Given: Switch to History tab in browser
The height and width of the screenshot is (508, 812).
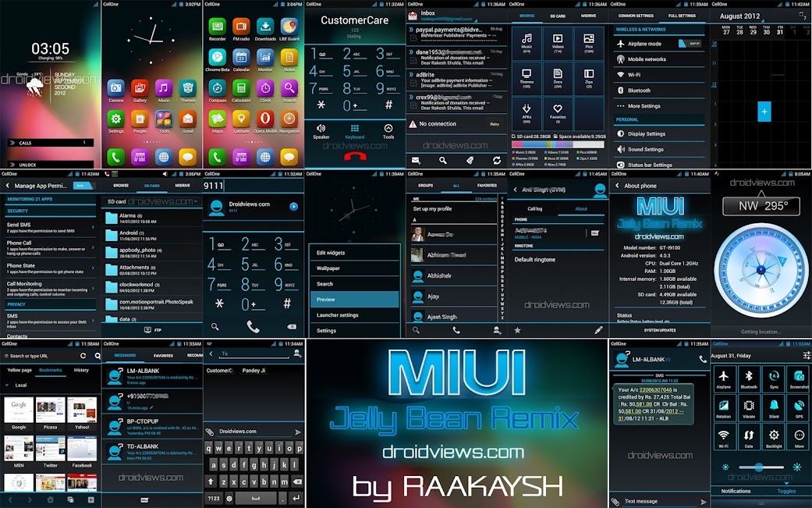Looking at the screenshot, I should point(81,370).
